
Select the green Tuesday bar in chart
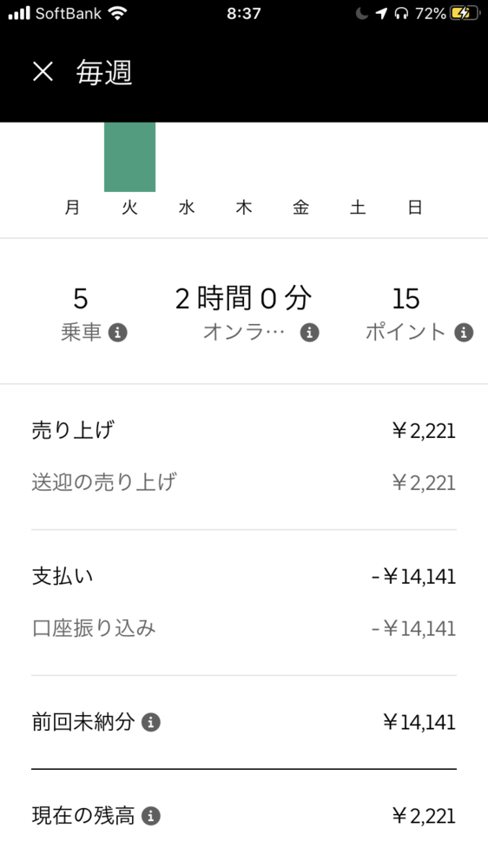click(129, 156)
